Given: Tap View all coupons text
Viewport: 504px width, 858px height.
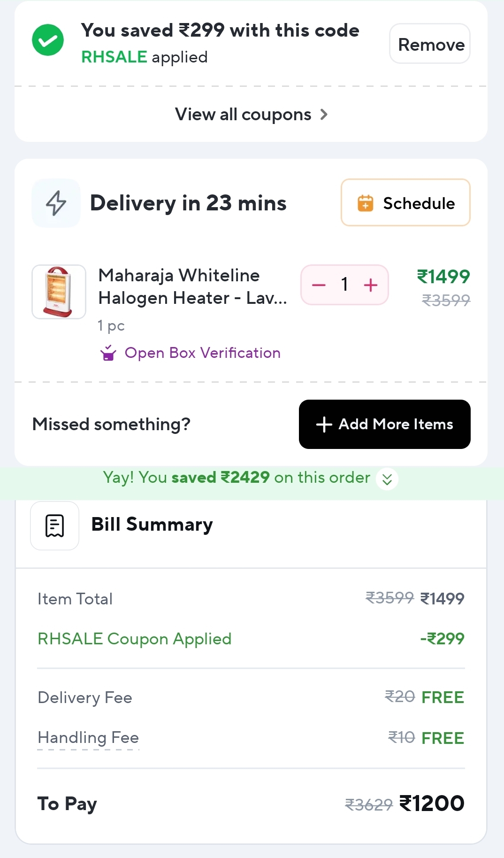Looking at the screenshot, I should (243, 114).
